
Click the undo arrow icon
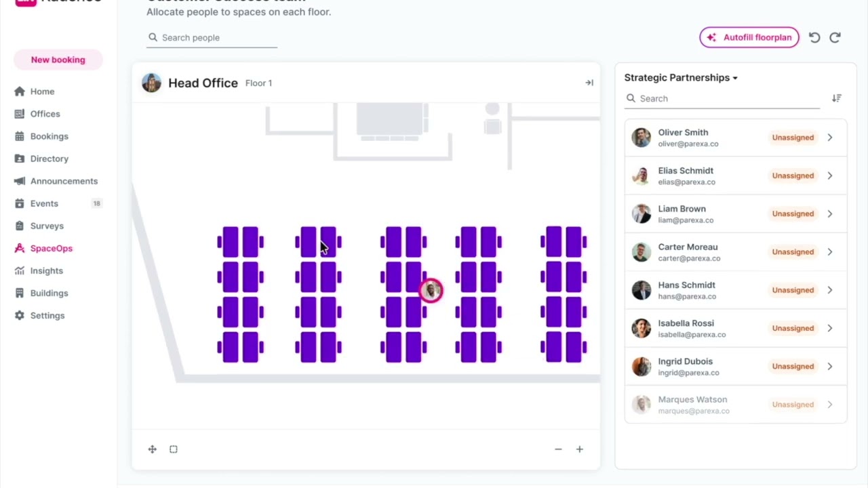[x=814, y=38]
